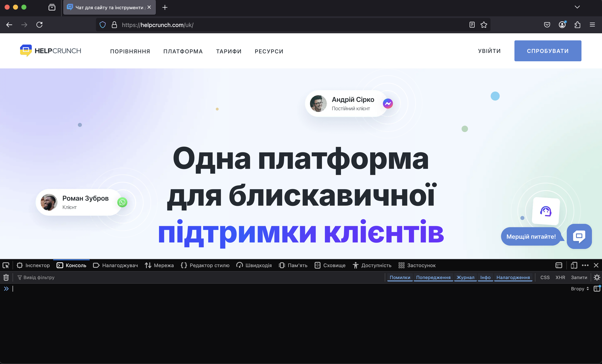The width and height of the screenshot is (602, 364).
Task: Open the ПОРІВНЯННЯ menu item
Action: coord(130,51)
